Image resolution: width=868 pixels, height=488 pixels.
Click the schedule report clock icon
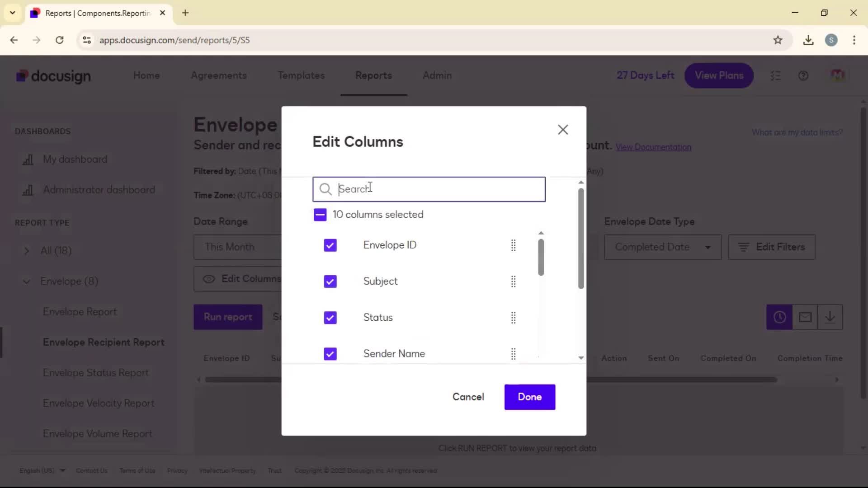(779, 317)
